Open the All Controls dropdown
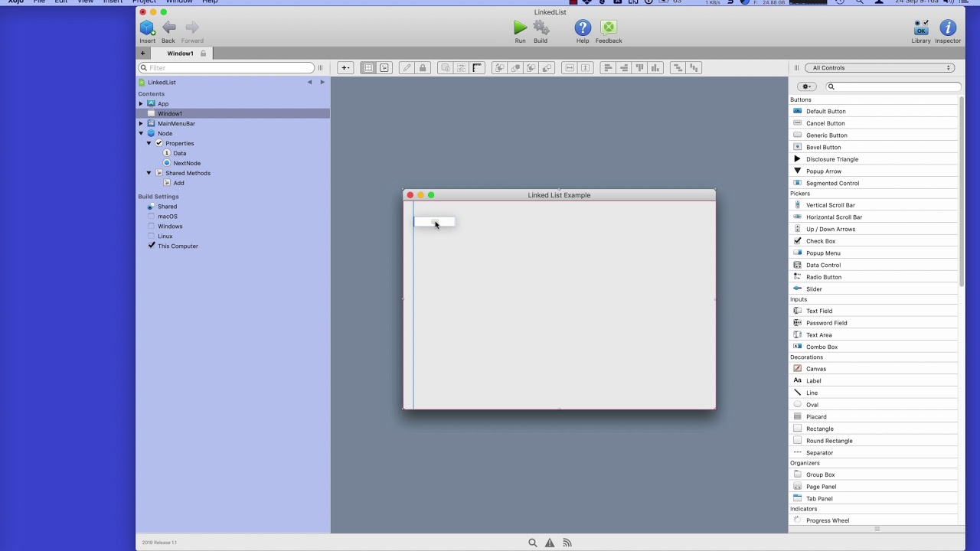 880,68
